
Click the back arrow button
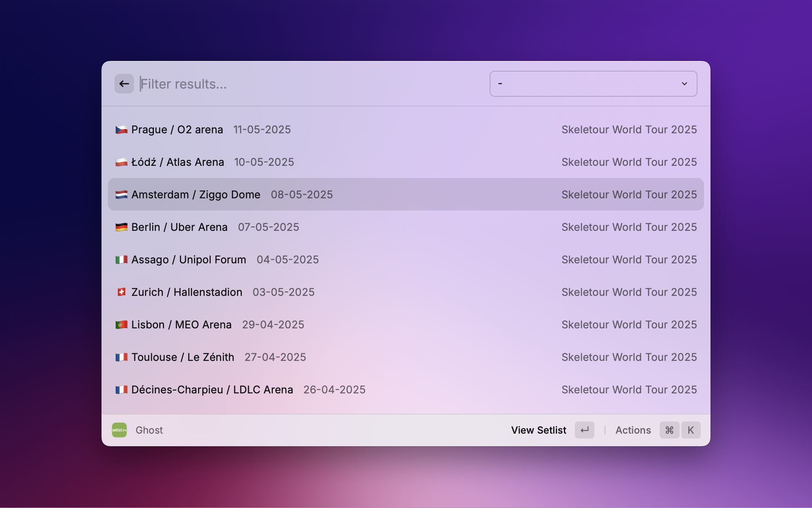point(124,84)
